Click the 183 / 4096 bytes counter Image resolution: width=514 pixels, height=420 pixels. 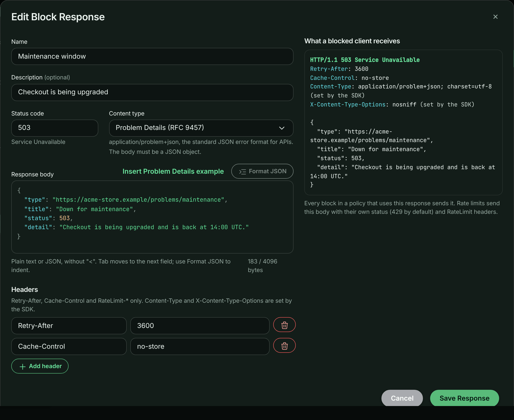click(262, 266)
